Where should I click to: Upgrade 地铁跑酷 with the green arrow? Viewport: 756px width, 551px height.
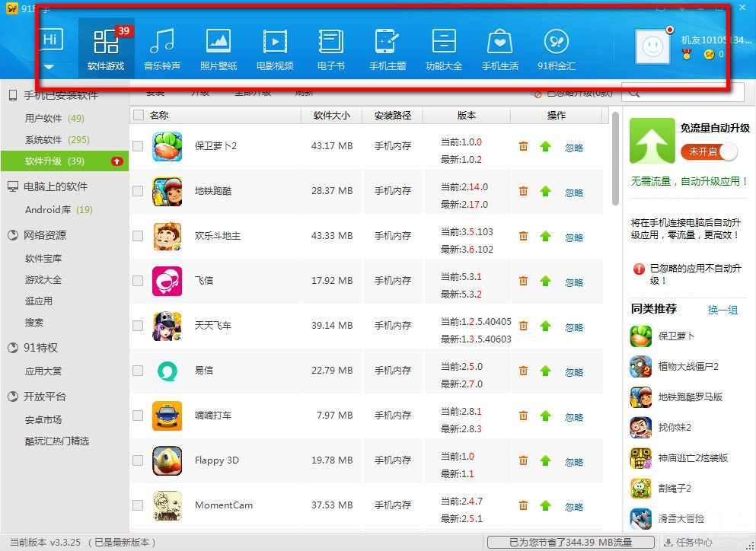coord(545,191)
